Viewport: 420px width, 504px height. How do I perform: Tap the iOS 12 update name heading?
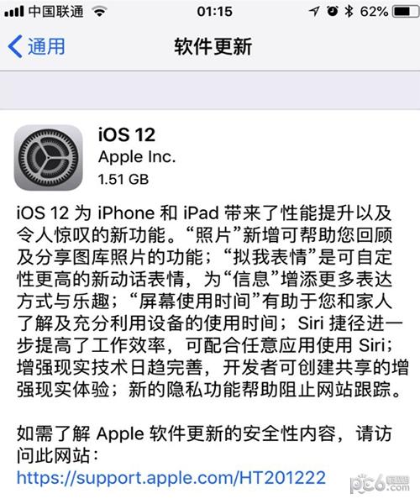pos(127,134)
